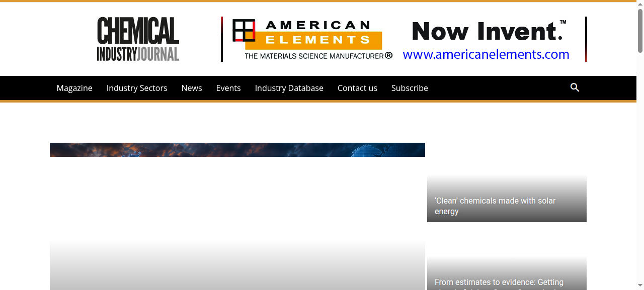Image resolution: width=644 pixels, height=290 pixels.
Task: Read 'Clean' chemicals made with solar energy
Action: pos(495,206)
